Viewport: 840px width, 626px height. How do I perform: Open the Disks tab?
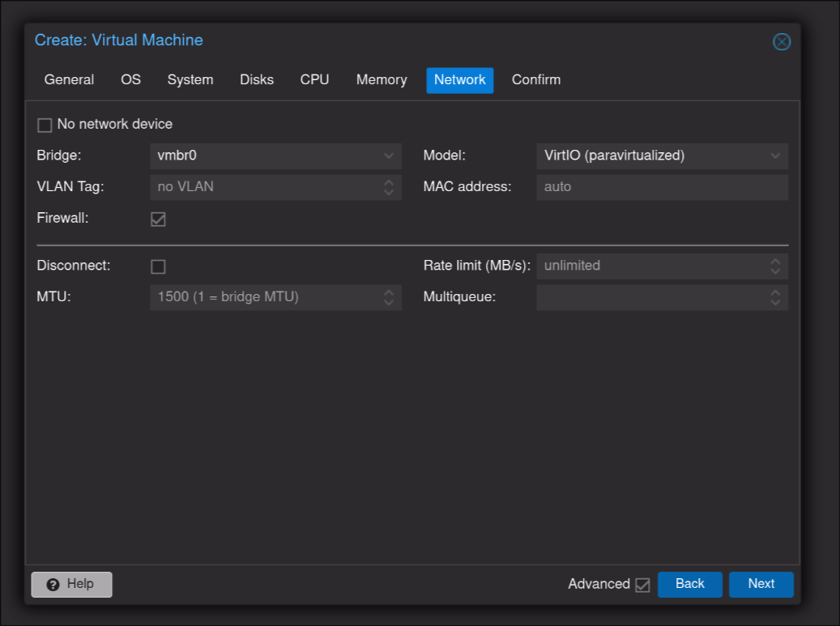tap(257, 80)
